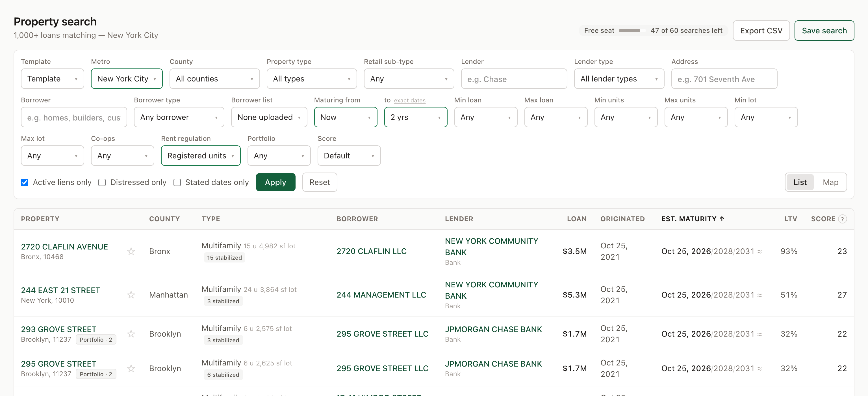Open the Score help question-mark icon
Image resolution: width=868 pixels, height=396 pixels.
pos(842,219)
